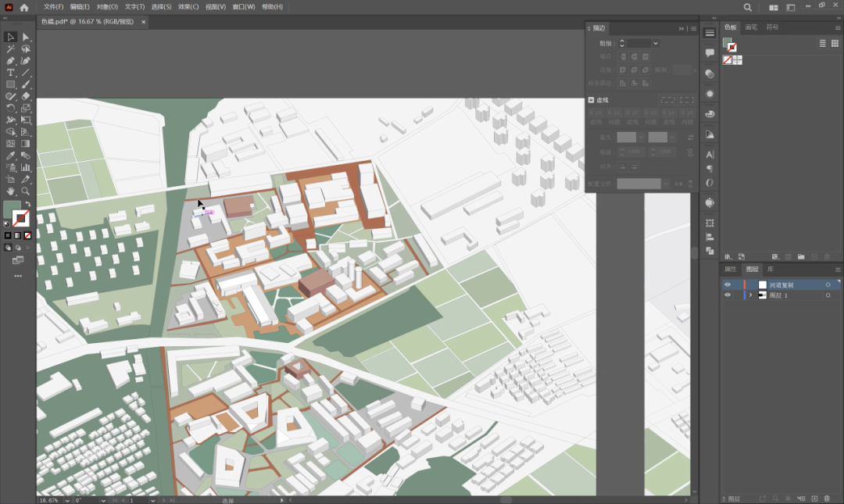Screen dimensions: 844x504
Task: Collapse the 描边 panel double arrows
Action: coord(681,29)
